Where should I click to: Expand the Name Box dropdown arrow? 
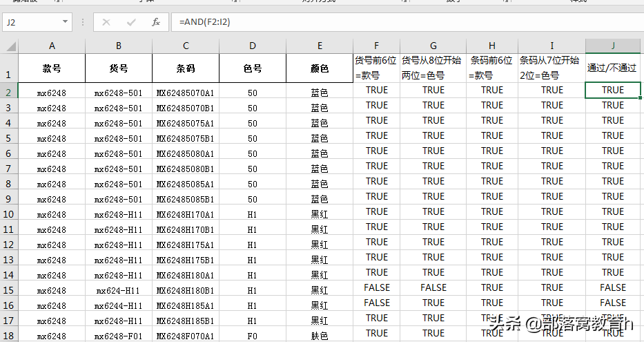coord(65,22)
